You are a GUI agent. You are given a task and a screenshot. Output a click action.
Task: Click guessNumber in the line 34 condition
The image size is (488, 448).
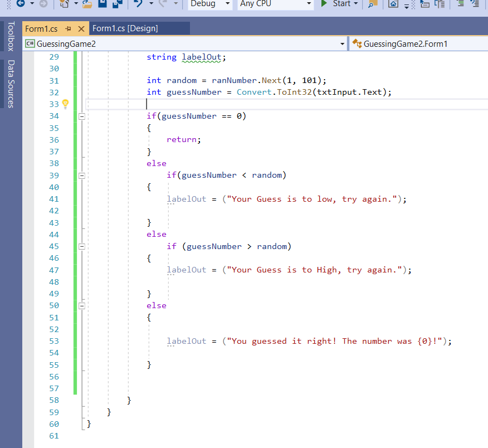pos(189,116)
